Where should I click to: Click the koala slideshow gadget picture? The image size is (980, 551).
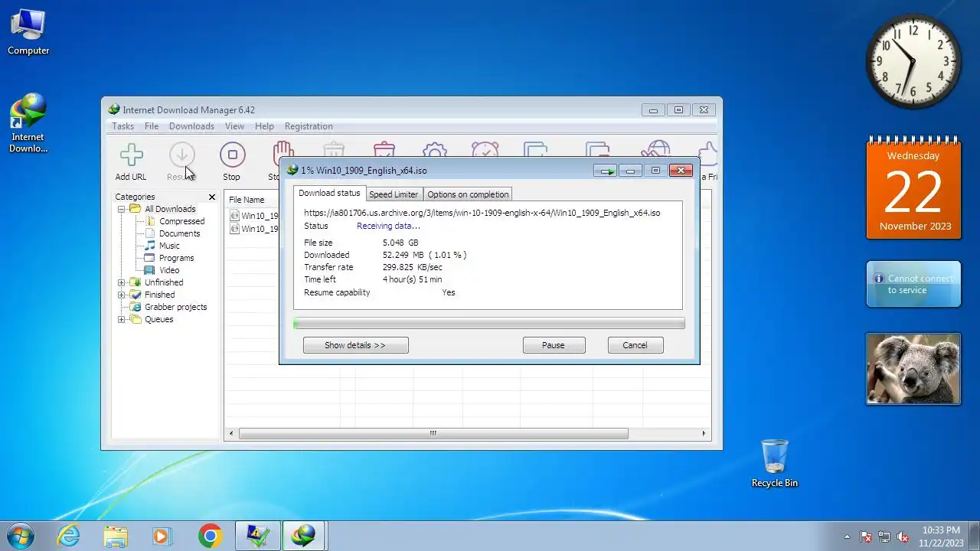pos(913,368)
